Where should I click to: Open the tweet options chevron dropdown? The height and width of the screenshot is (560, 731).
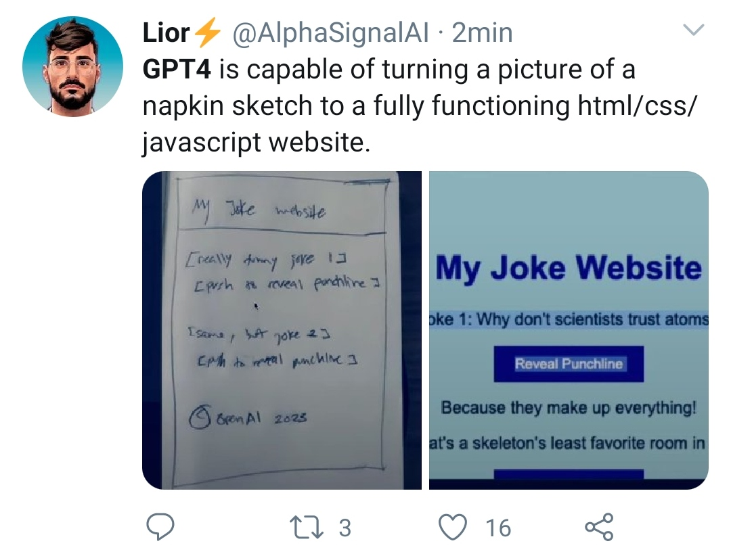694,30
